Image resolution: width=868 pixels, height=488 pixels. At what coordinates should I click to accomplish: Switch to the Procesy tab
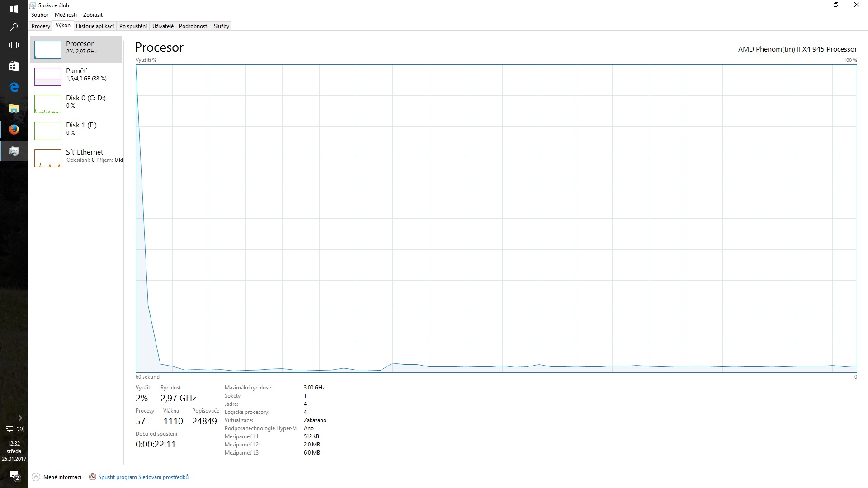point(41,26)
